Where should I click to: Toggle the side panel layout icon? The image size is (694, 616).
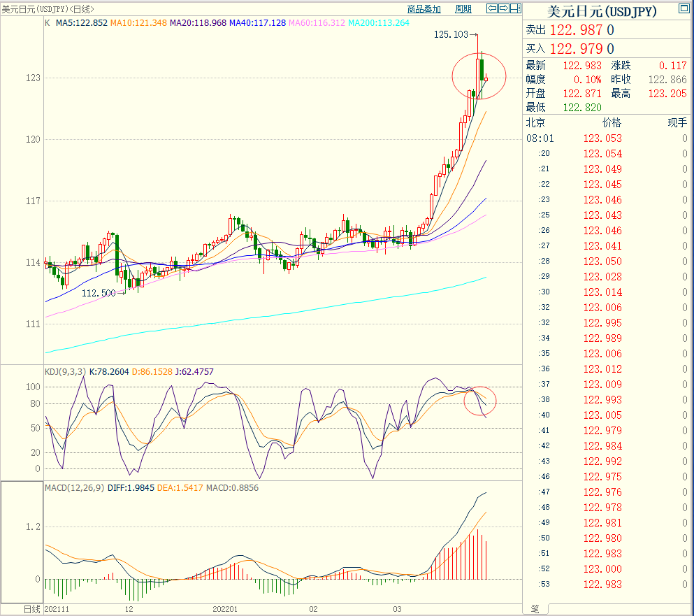click(x=515, y=9)
